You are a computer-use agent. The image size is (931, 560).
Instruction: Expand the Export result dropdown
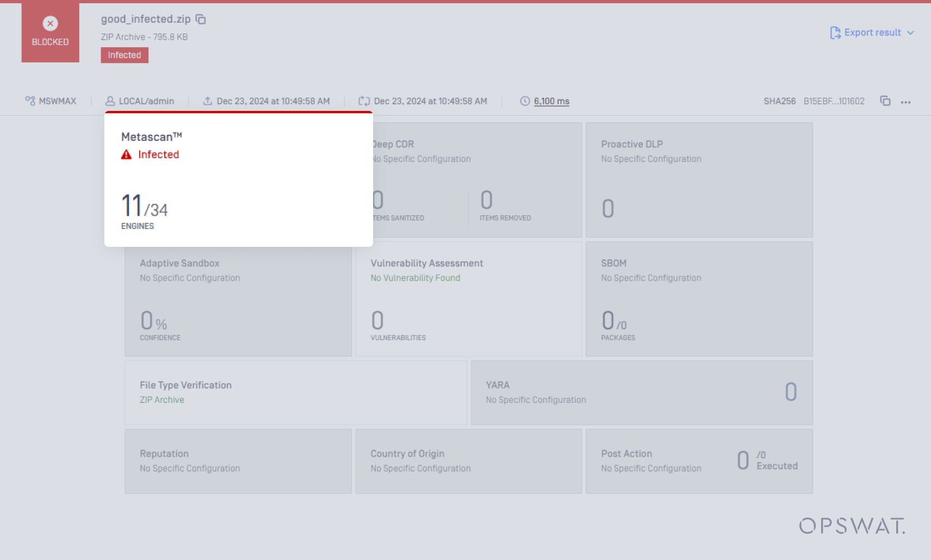pyautogui.click(x=910, y=33)
